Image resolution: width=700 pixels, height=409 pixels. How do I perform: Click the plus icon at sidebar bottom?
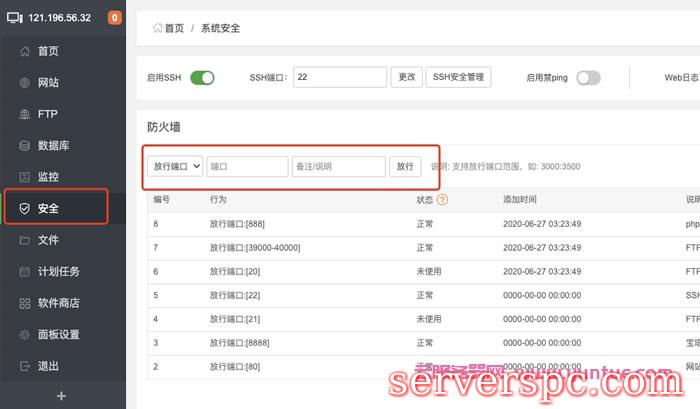pos(62,396)
